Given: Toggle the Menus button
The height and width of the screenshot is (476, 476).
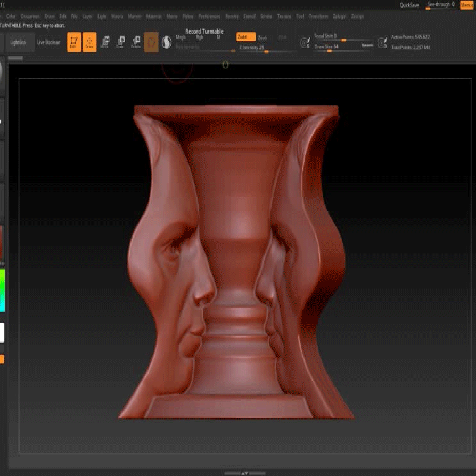Looking at the screenshot, I should coord(466,5).
